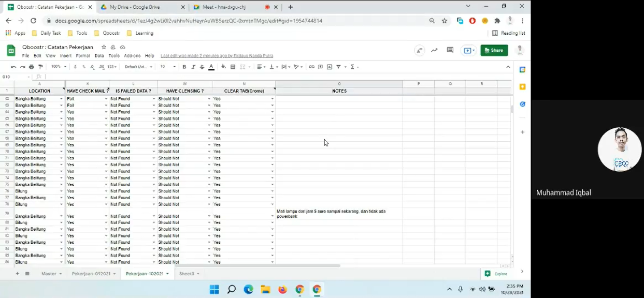Image resolution: width=644 pixels, height=298 pixels.
Task: Open the zoom 100% dropdown
Action: [x=58, y=67]
